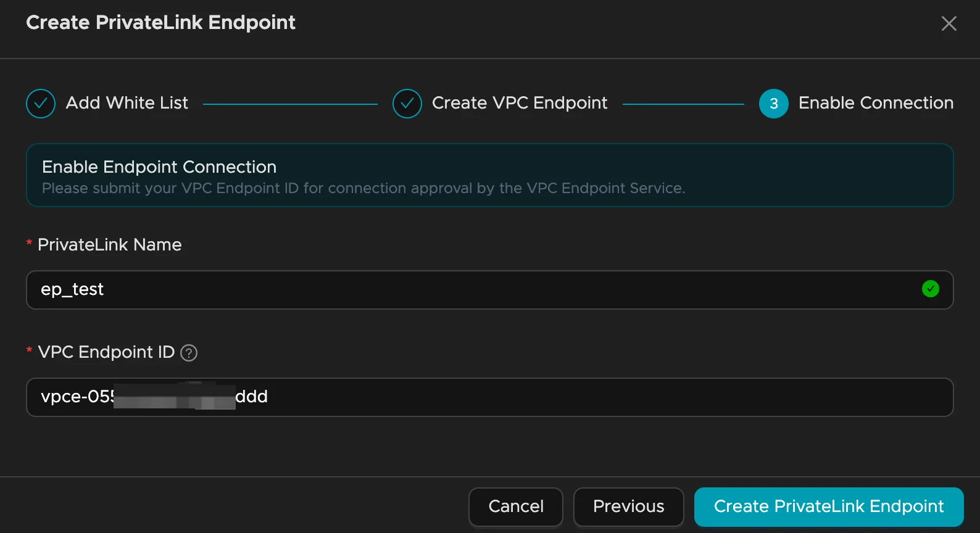Click the 'Please submit your VPC Endpoint ID' description
This screenshot has height=533, width=980.
tap(363, 188)
